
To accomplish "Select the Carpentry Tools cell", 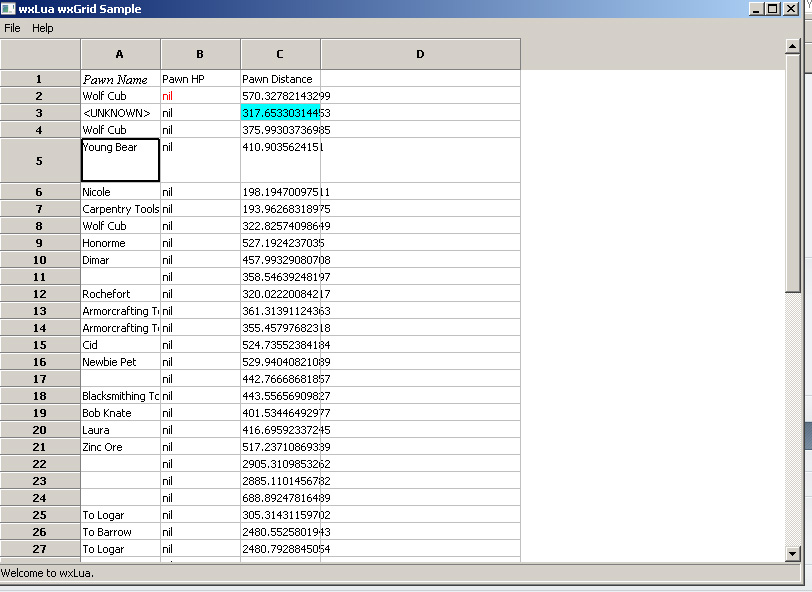I will point(120,209).
